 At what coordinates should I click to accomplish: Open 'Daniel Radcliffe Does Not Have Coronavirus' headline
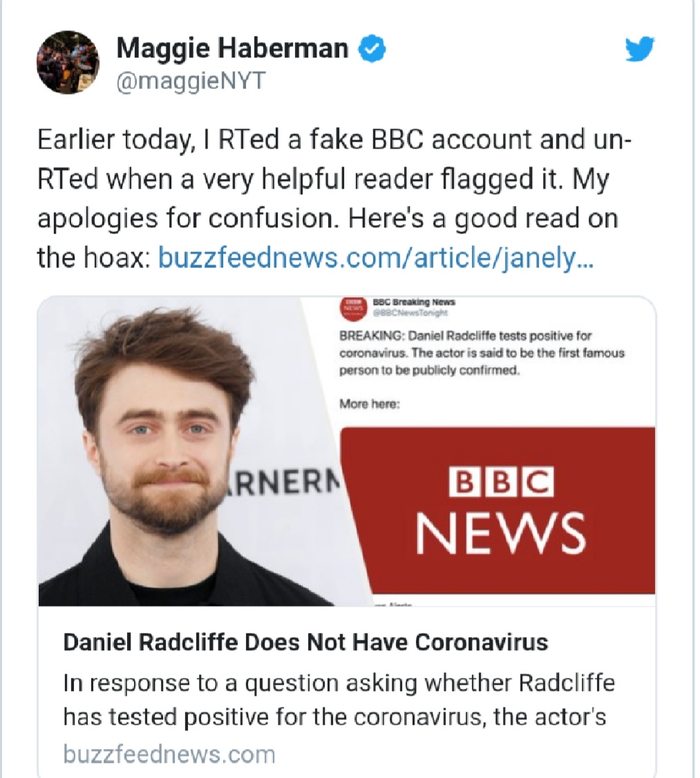click(305, 642)
